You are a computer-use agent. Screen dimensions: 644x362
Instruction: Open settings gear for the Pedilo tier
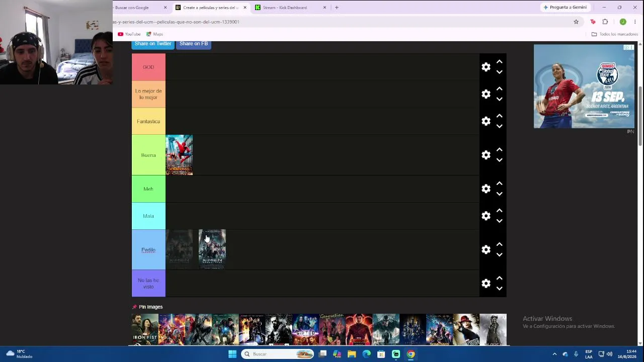486,249
